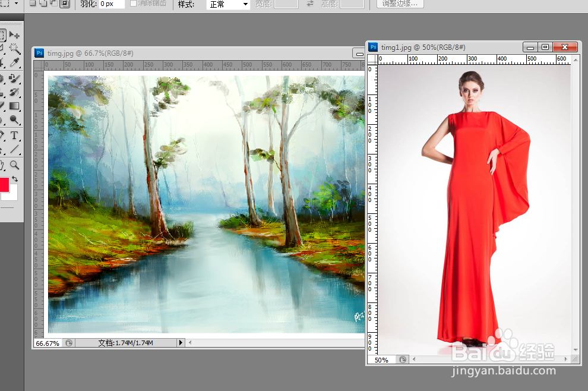Choose New Selection mode icon
The width and height of the screenshot is (588, 391).
33,4
